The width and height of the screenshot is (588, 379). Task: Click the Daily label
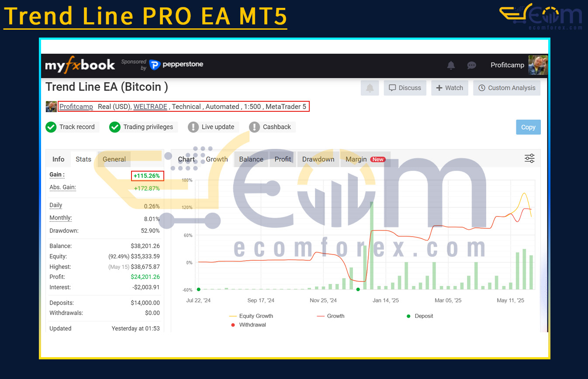coord(56,205)
